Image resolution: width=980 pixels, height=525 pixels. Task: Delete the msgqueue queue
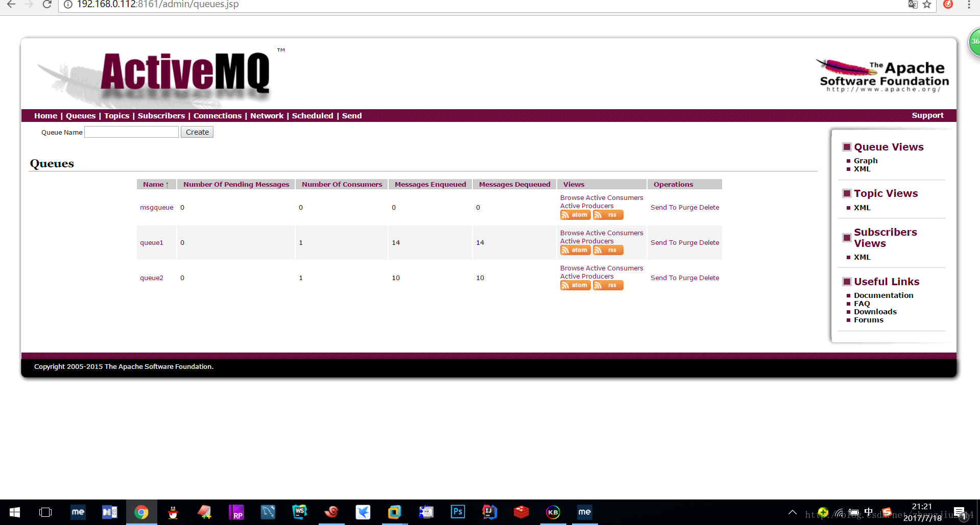[709, 207]
